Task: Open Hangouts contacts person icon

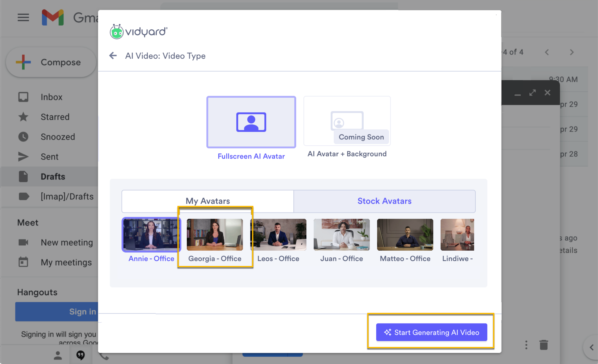Action: tap(58, 355)
